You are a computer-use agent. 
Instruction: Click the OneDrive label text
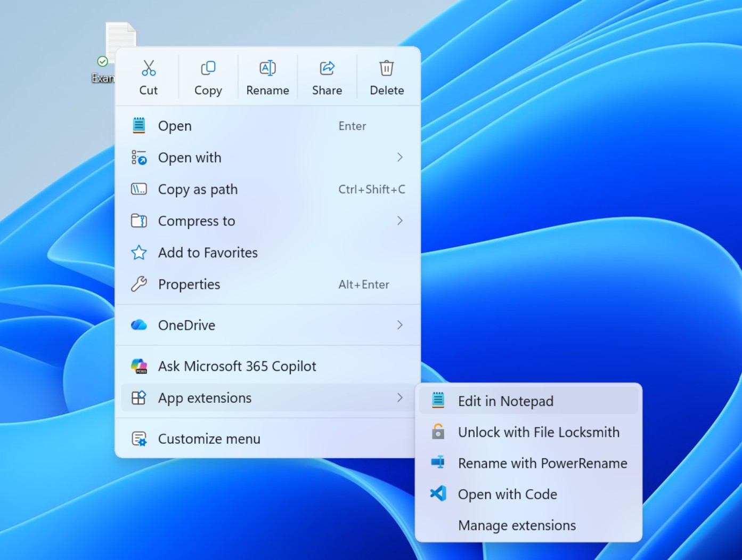(x=186, y=325)
